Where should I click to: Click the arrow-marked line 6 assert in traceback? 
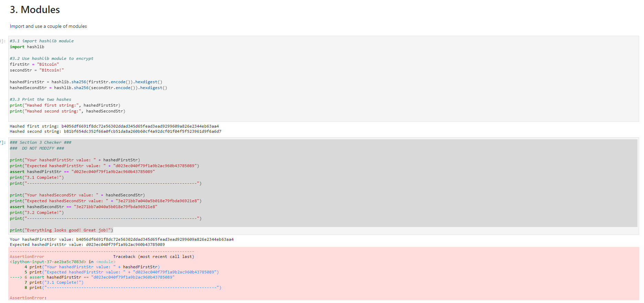click(92, 277)
